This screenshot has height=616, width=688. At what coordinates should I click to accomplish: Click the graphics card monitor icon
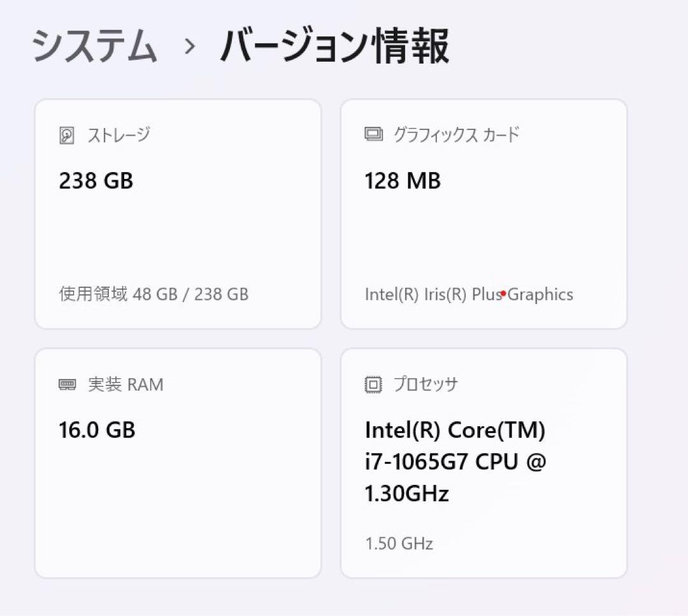coord(373,134)
